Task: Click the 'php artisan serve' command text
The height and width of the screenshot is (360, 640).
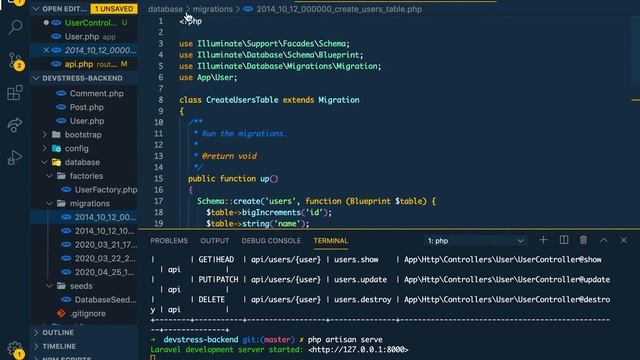Action: click(x=345, y=340)
